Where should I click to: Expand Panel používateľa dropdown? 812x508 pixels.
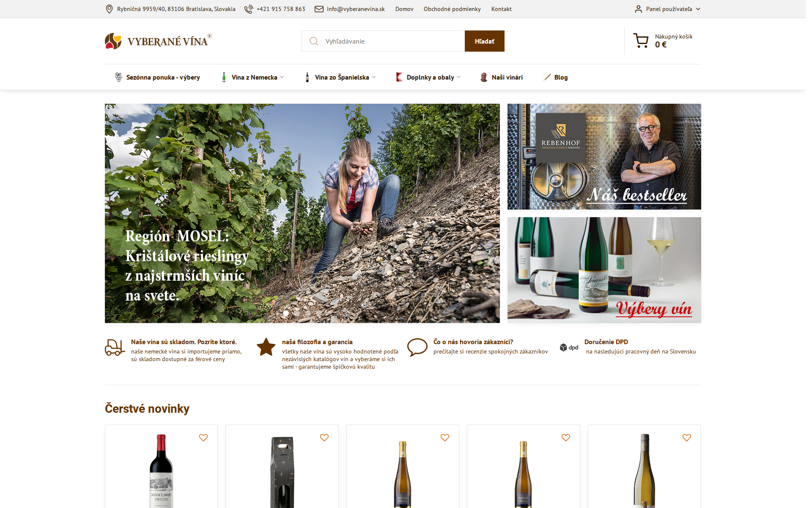coord(668,9)
